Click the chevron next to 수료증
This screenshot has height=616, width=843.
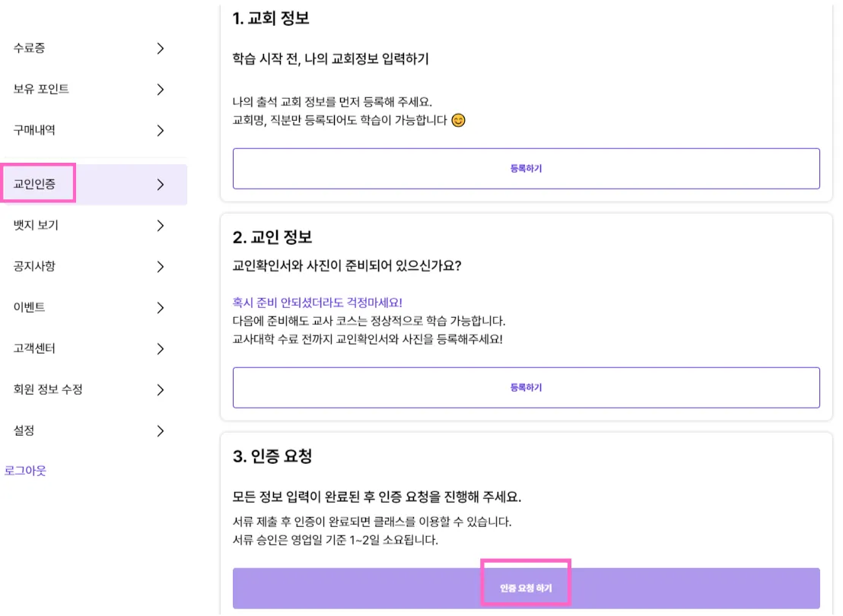click(160, 48)
